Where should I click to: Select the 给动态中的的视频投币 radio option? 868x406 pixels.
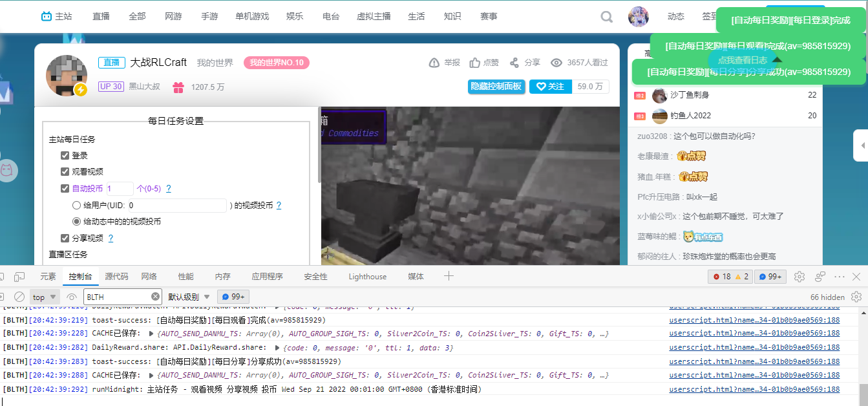pos(76,221)
